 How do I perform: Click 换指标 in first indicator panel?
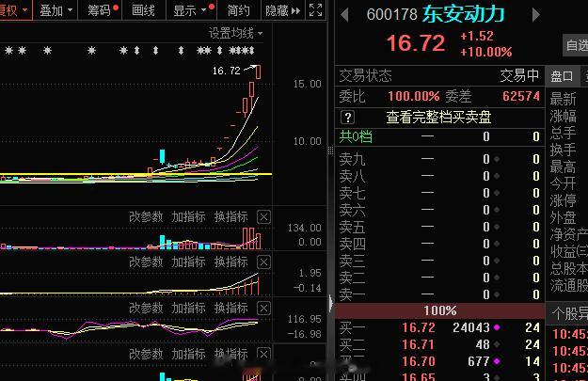click(231, 216)
